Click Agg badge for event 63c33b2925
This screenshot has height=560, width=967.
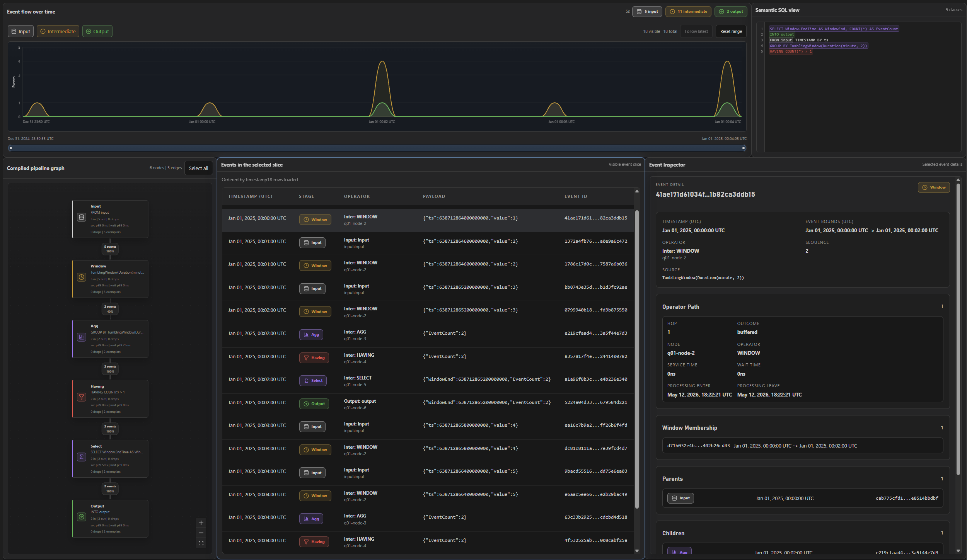point(311,519)
